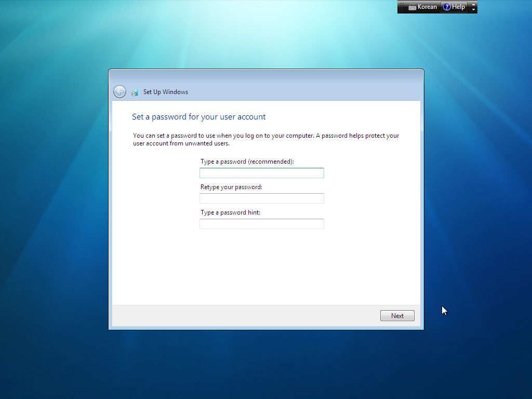Focus the Retype your password field

(262, 198)
